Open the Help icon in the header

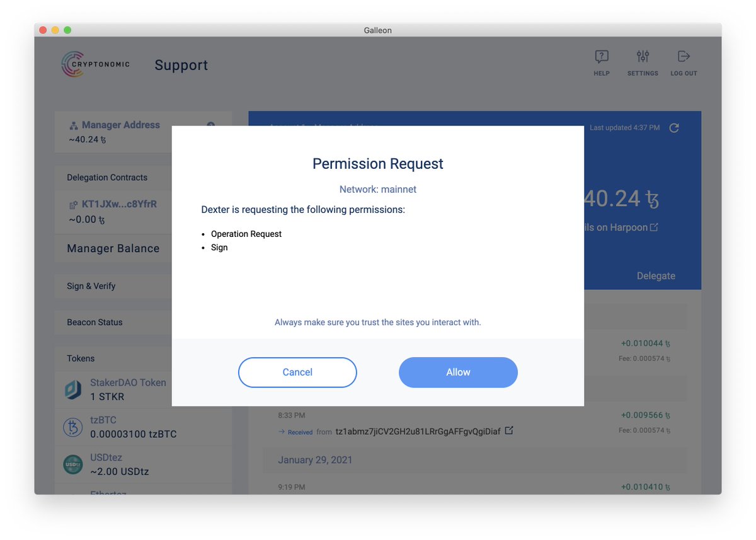tap(602, 57)
